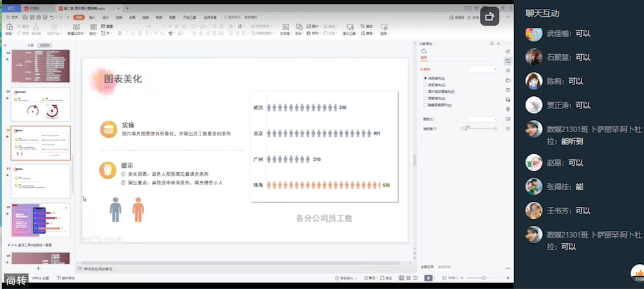Open the color dropdown in properties panel
The width and height of the screenshot is (644, 289).
click(x=482, y=119)
